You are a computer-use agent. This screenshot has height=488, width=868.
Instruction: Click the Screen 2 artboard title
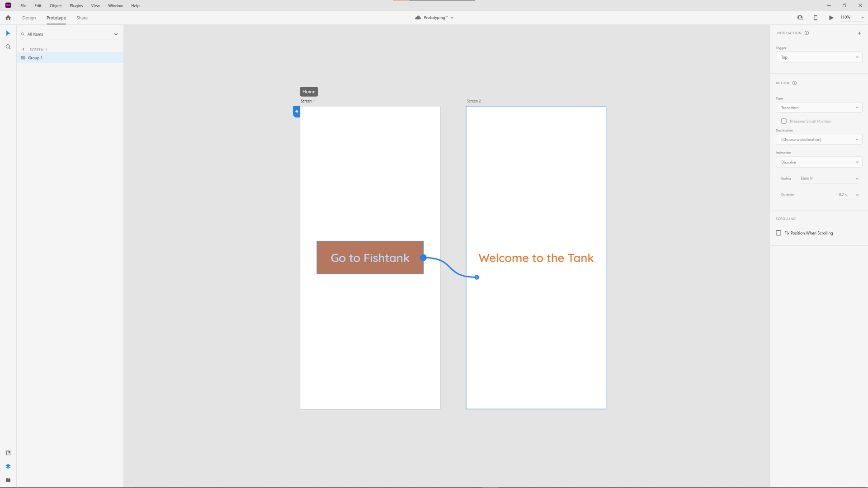coord(474,101)
